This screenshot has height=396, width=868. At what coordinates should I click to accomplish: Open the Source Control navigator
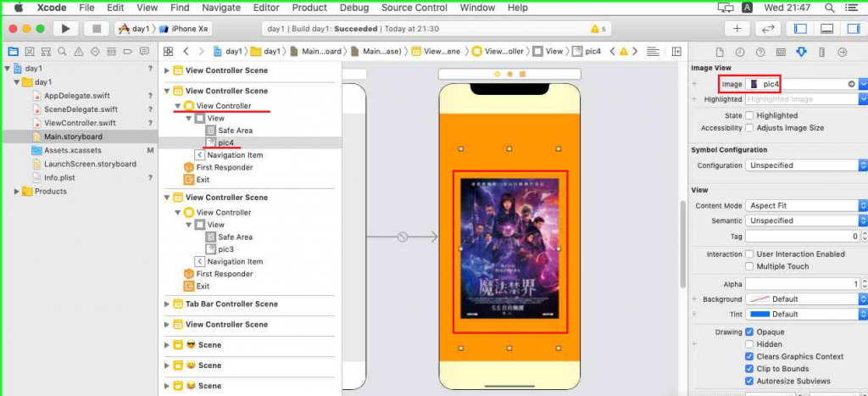pos(30,52)
